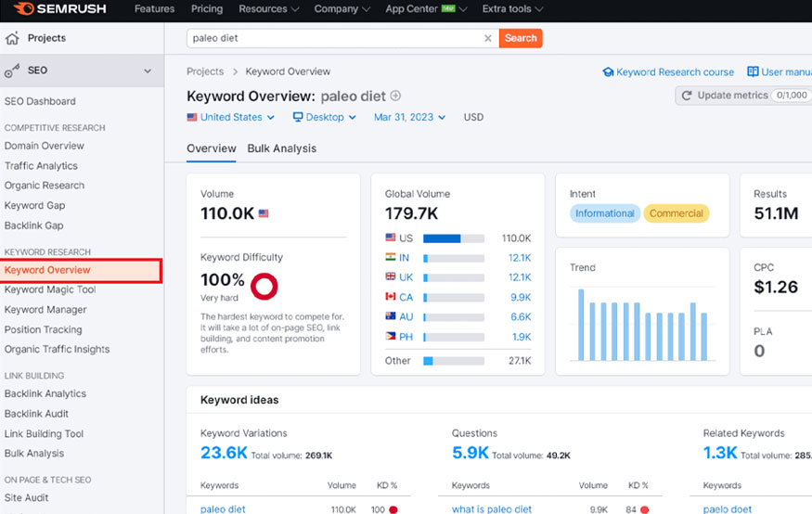Open the 23.6K Keyword Variations link
Screen dimensions: 812x514
coord(224,453)
